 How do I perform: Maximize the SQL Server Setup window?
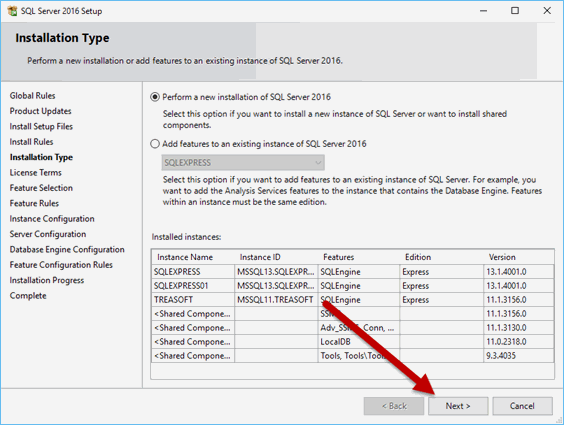click(515, 11)
